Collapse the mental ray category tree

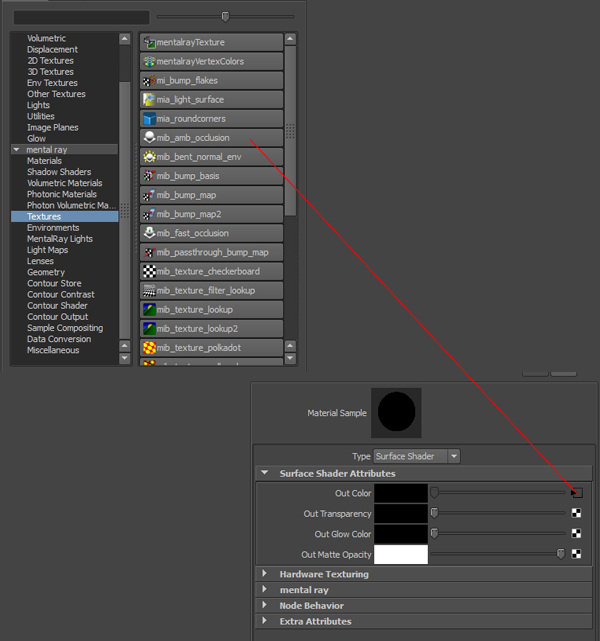point(16,150)
